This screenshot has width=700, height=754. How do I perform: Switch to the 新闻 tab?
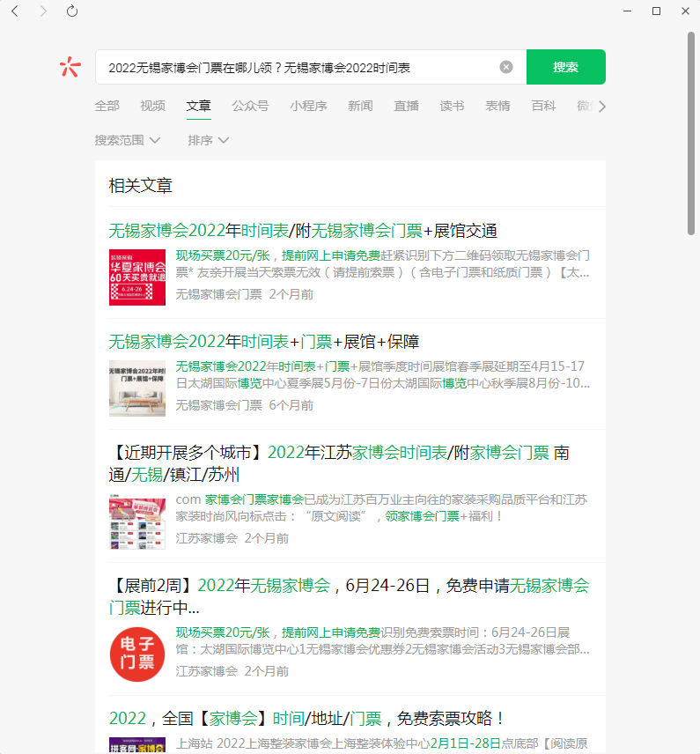point(361,106)
